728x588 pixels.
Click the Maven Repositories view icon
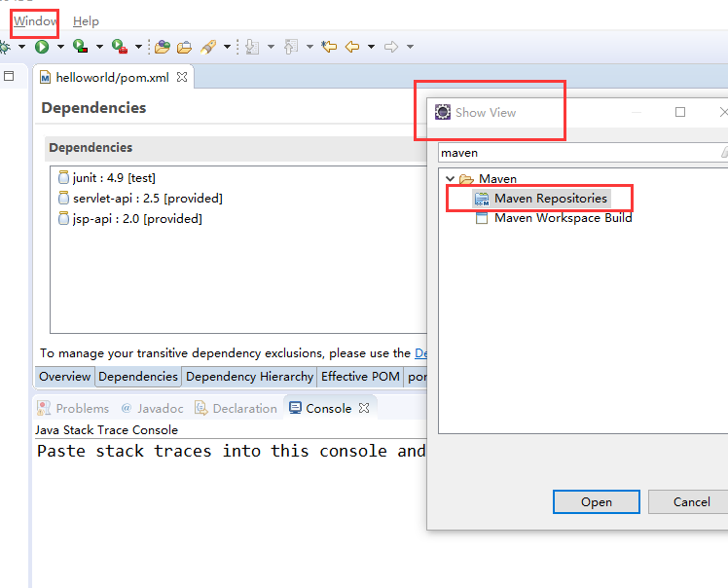click(482, 199)
